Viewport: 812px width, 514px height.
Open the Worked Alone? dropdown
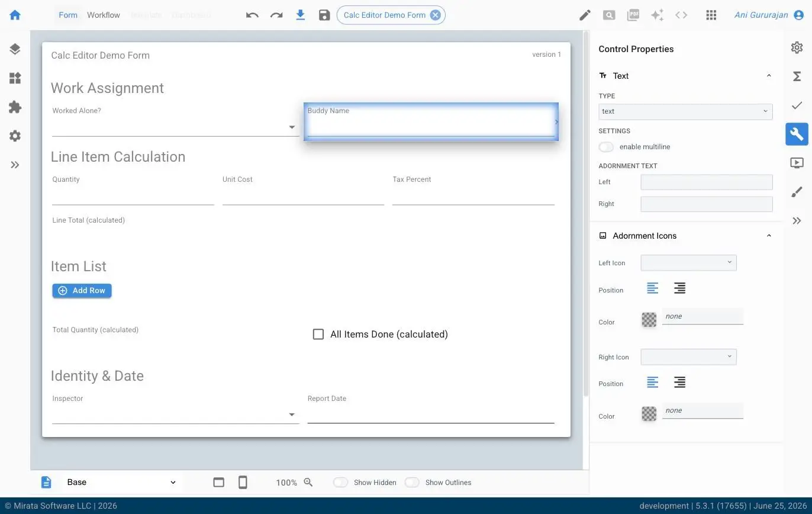[x=175, y=127]
